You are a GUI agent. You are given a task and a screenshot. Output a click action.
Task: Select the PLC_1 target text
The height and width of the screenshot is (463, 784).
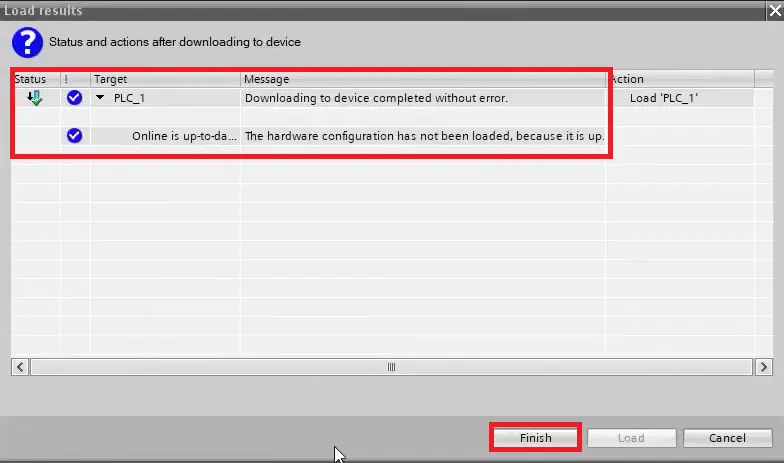pos(129,98)
